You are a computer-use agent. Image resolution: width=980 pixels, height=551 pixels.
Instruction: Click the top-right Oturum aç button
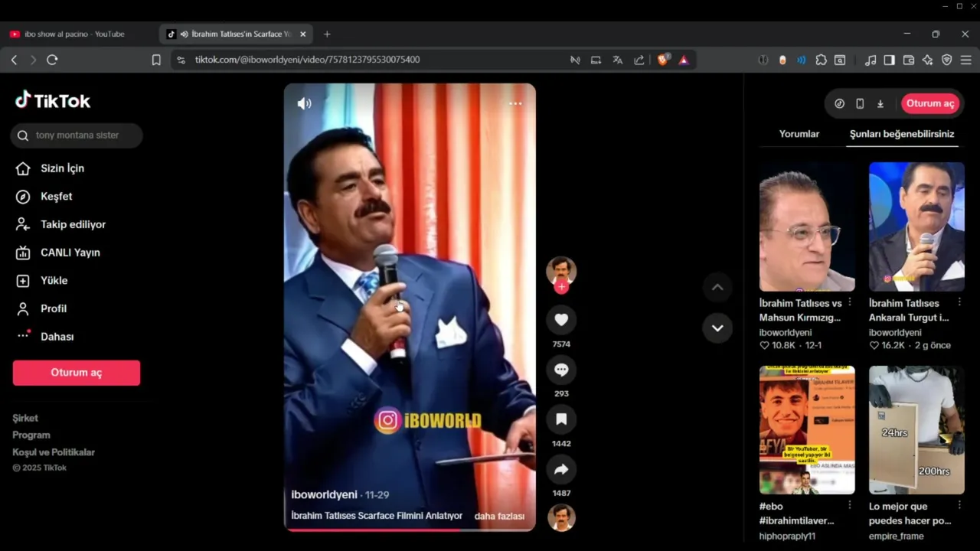(x=930, y=103)
